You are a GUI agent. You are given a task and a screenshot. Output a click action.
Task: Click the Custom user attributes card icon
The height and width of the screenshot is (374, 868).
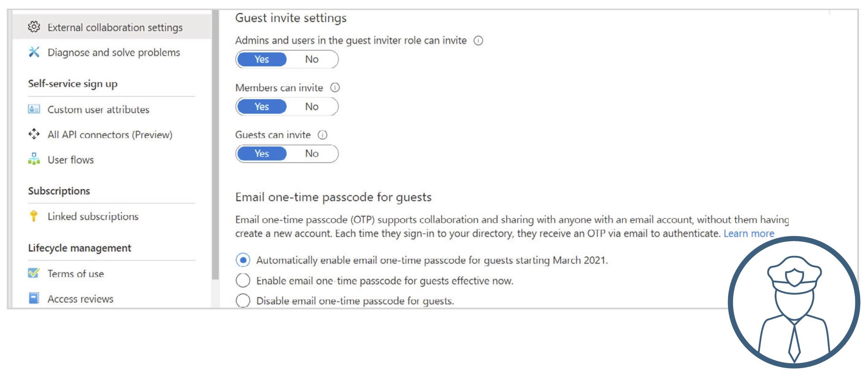[34, 109]
